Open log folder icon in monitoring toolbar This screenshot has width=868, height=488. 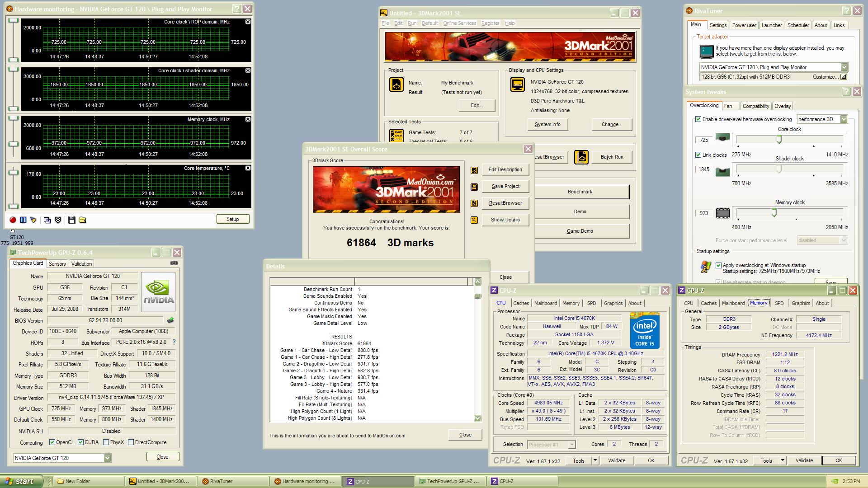pos(82,220)
